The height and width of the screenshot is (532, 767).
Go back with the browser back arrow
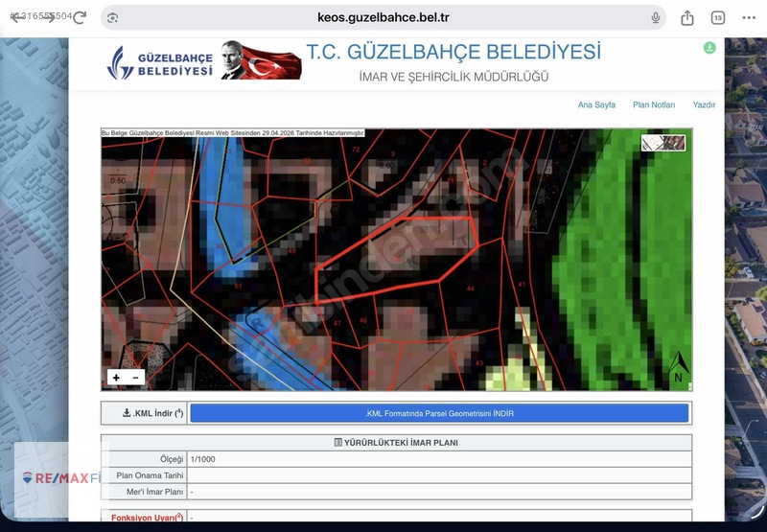[16, 17]
